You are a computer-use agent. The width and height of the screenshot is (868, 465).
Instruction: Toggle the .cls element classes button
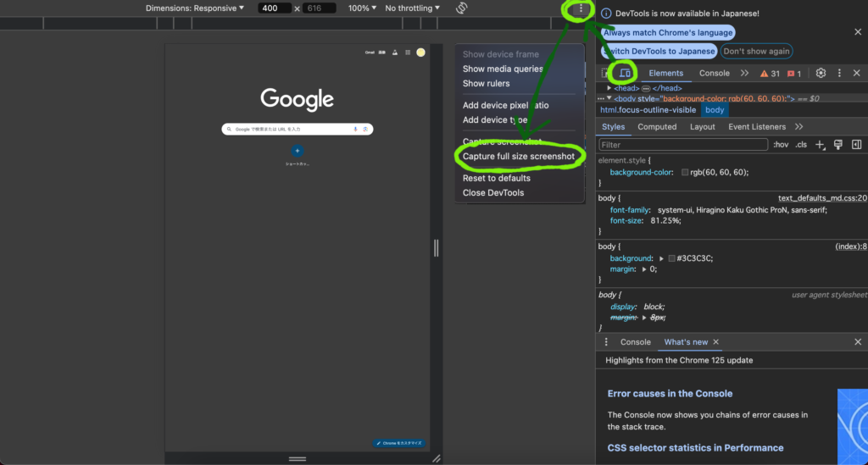[x=801, y=145]
